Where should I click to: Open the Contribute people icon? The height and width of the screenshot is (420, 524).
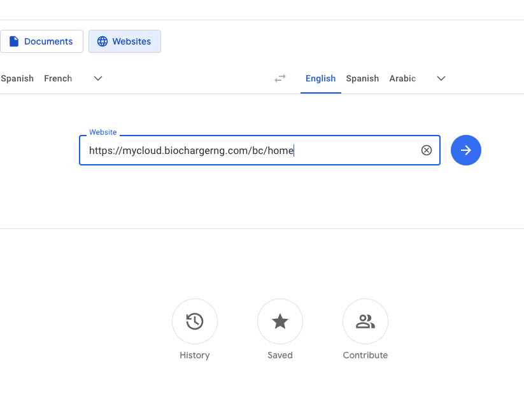pyautogui.click(x=365, y=321)
